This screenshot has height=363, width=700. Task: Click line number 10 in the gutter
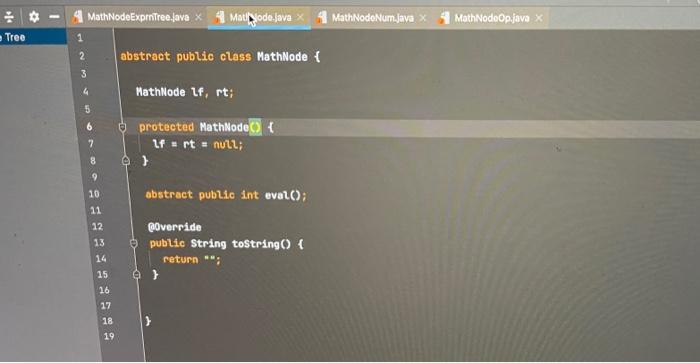click(x=94, y=194)
